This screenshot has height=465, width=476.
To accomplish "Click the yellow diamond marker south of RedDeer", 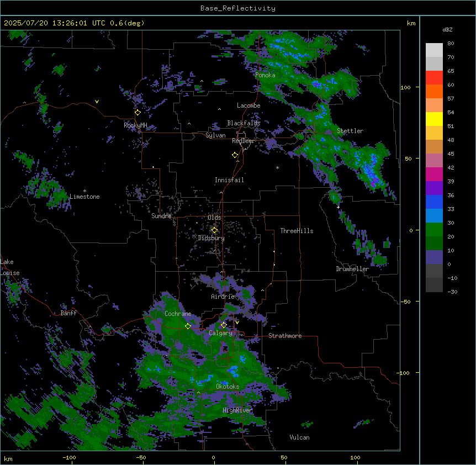I will point(235,155).
